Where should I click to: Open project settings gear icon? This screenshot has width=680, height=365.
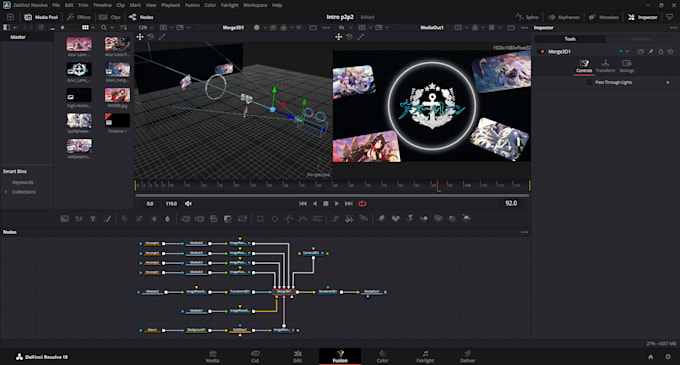pos(668,357)
